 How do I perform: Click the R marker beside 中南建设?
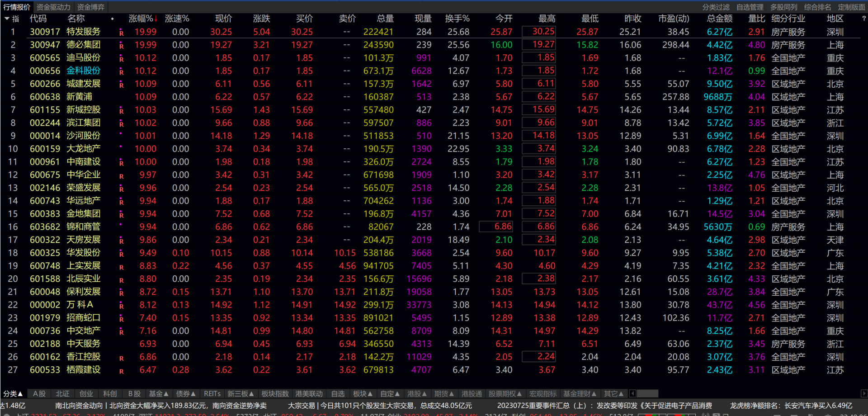pyautogui.click(x=121, y=163)
